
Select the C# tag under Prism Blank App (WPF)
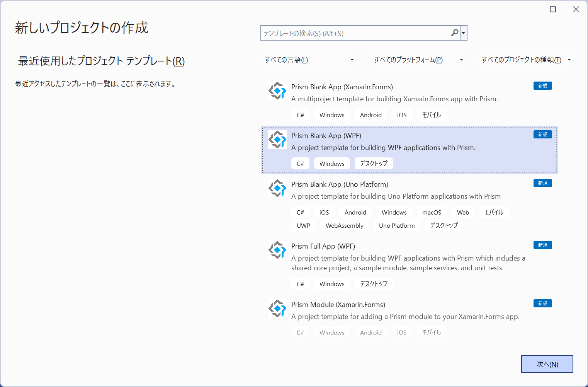pyautogui.click(x=300, y=163)
